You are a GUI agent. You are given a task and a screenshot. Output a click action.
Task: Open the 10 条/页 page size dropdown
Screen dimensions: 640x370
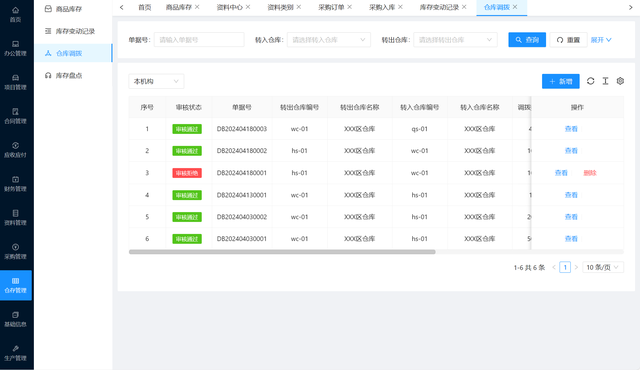[603, 267]
